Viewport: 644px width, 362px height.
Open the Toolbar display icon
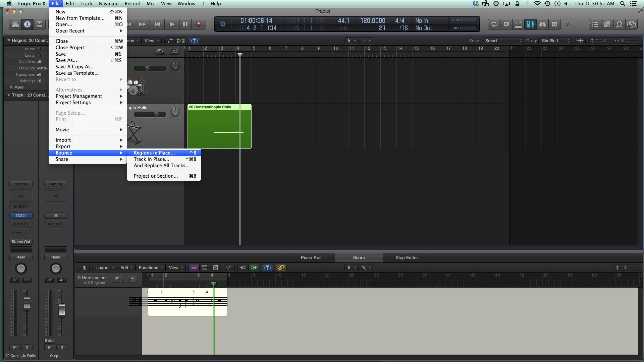click(39, 24)
